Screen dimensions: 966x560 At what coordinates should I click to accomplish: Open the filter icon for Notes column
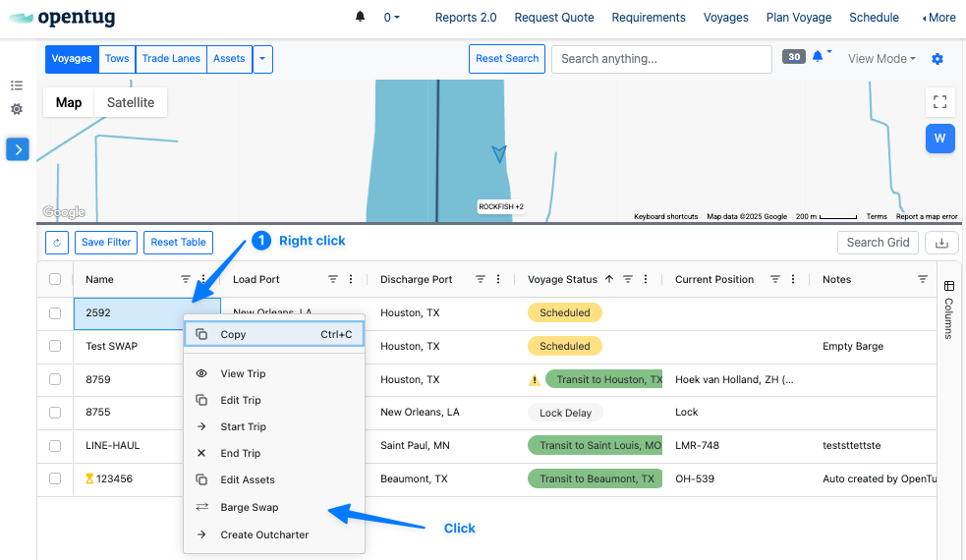click(922, 279)
